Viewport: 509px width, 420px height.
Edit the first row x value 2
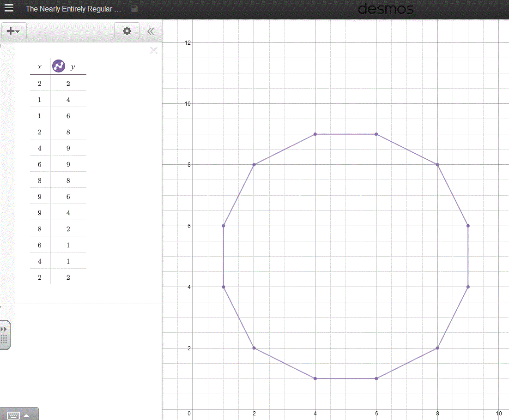pos(40,84)
